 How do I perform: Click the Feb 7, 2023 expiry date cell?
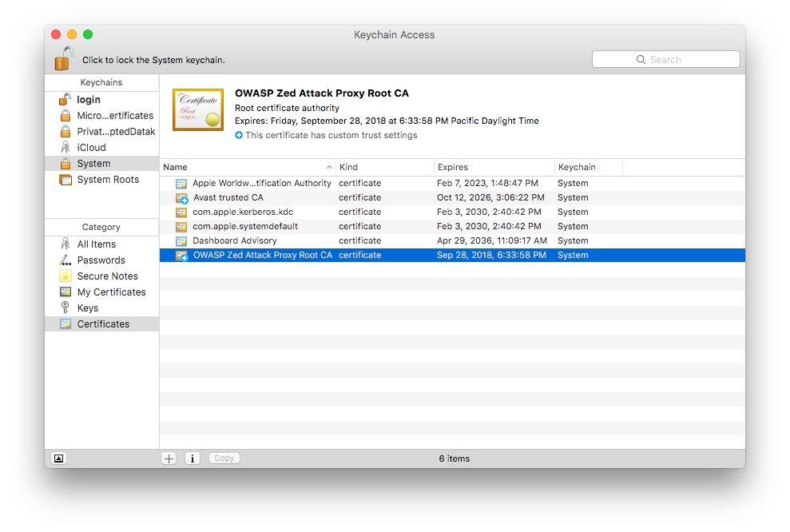pos(487,184)
